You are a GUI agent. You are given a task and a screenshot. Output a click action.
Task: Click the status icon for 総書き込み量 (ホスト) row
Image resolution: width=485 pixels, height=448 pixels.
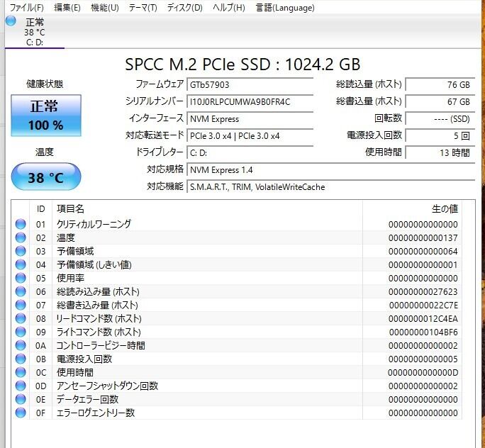point(21,305)
